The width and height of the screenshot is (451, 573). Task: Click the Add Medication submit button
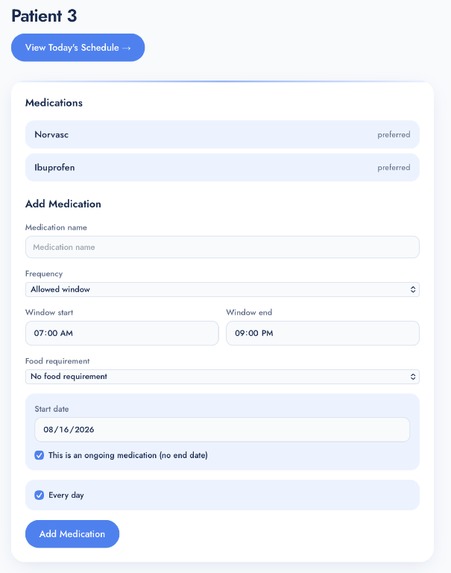coord(72,534)
